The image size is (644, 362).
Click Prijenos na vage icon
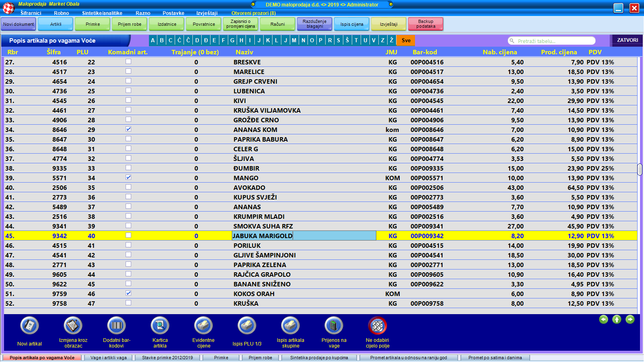(x=334, y=325)
